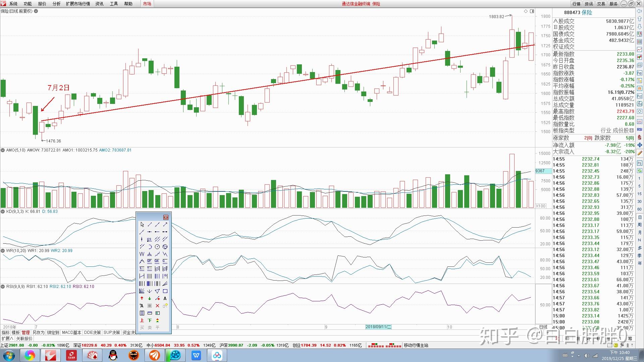Click the diamond icon atop the chart

(x=526, y=11)
